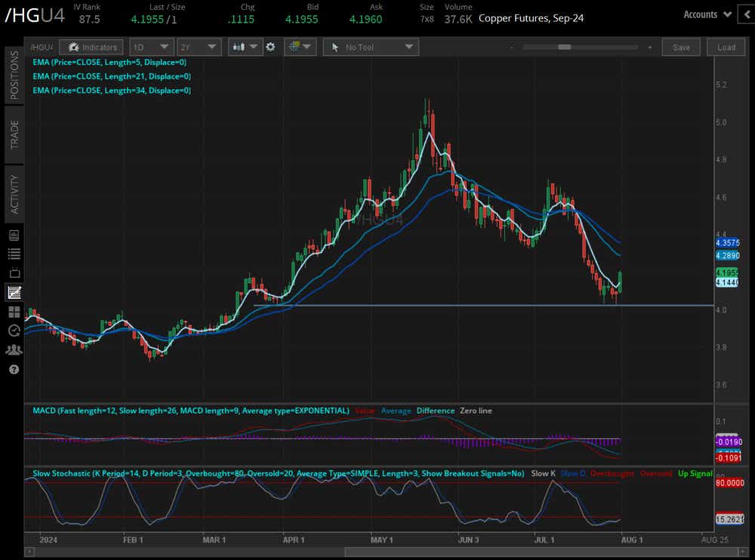This screenshot has height=560, width=755.
Task: Open the candlestick chart type dropdown
Action: pyautogui.click(x=245, y=47)
